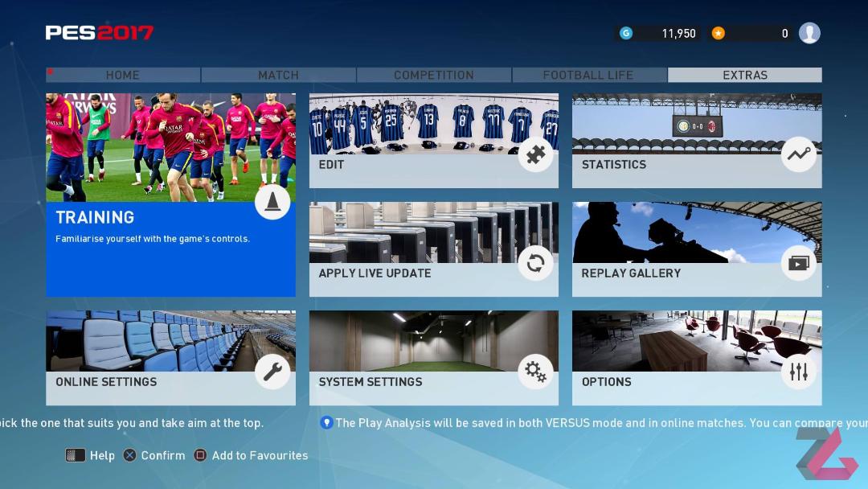
Task: Open the OPTIONS label
Action: click(606, 381)
